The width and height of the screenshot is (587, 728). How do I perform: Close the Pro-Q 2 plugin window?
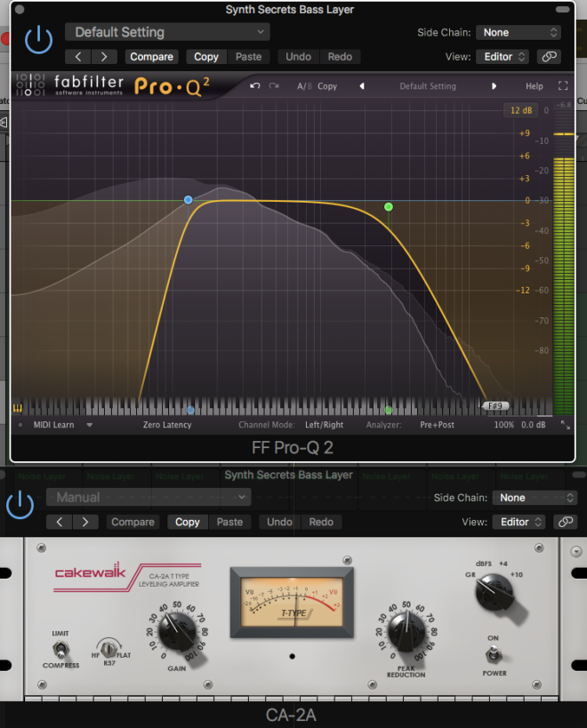pos(20,9)
